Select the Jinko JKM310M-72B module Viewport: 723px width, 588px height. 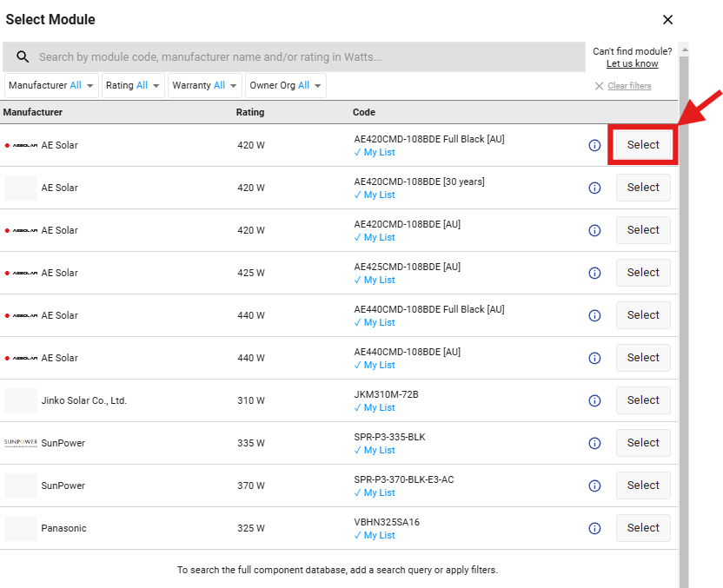(643, 400)
